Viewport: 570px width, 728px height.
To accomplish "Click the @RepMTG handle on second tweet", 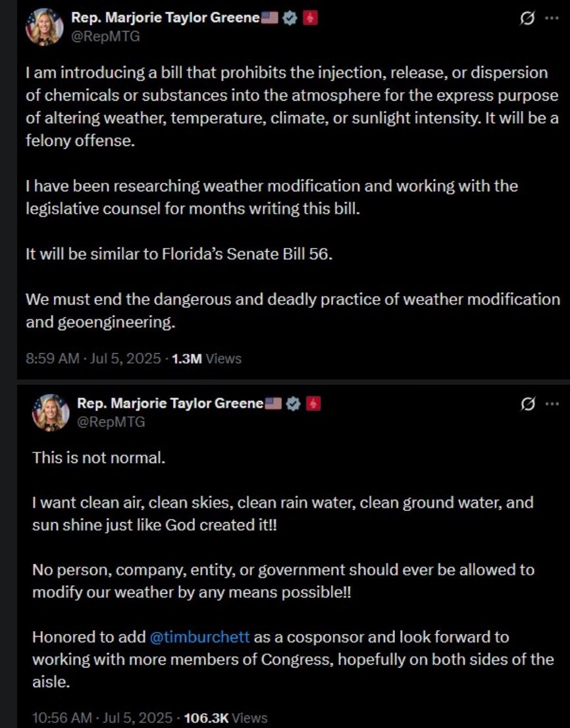I will (111, 422).
